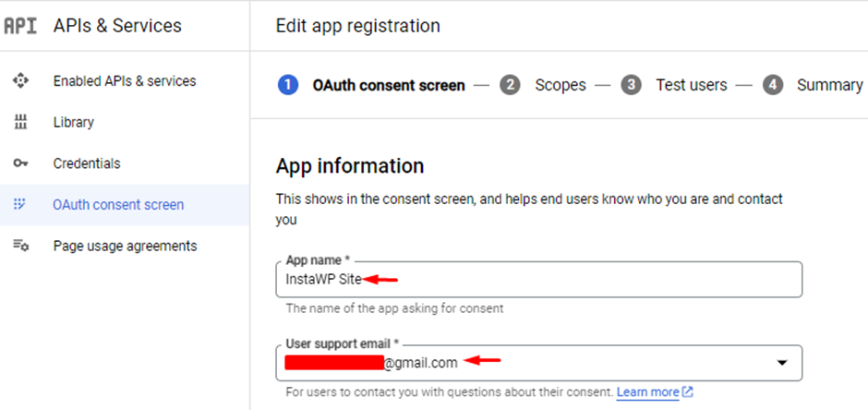The width and height of the screenshot is (868, 410).
Task: Jump to step 4 Summary
Action: (x=812, y=85)
